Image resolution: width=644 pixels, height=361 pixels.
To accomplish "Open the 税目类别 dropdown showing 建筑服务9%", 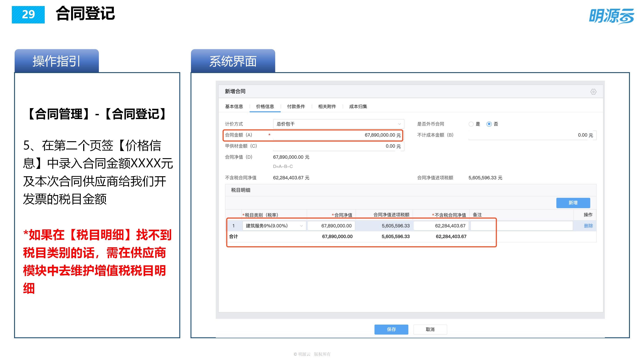I will (274, 226).
